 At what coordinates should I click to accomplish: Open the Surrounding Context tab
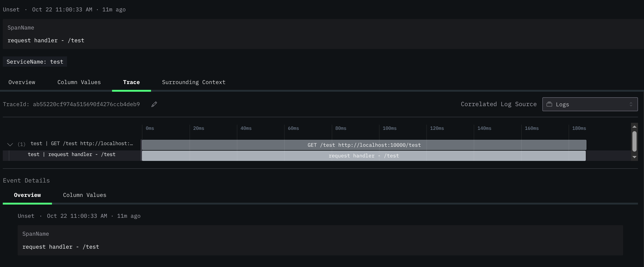[x=193, y=82]
